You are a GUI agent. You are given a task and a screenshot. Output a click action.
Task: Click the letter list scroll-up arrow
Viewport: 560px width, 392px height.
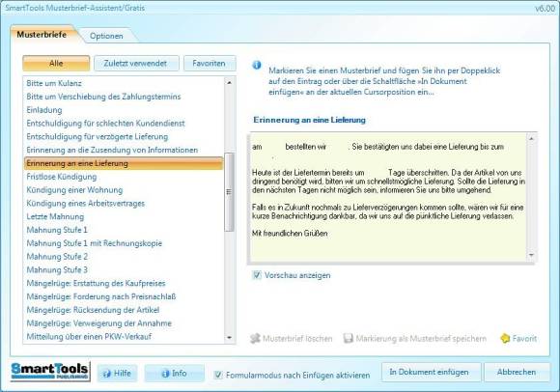tap(229, 83)
